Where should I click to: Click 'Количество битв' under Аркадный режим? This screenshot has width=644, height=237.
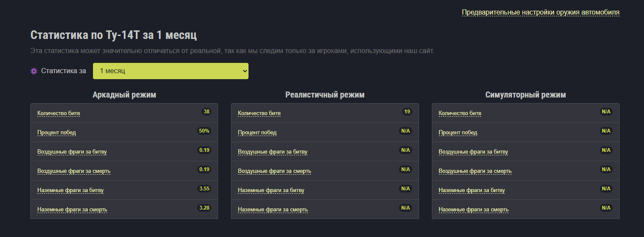(x=59, y=113)
